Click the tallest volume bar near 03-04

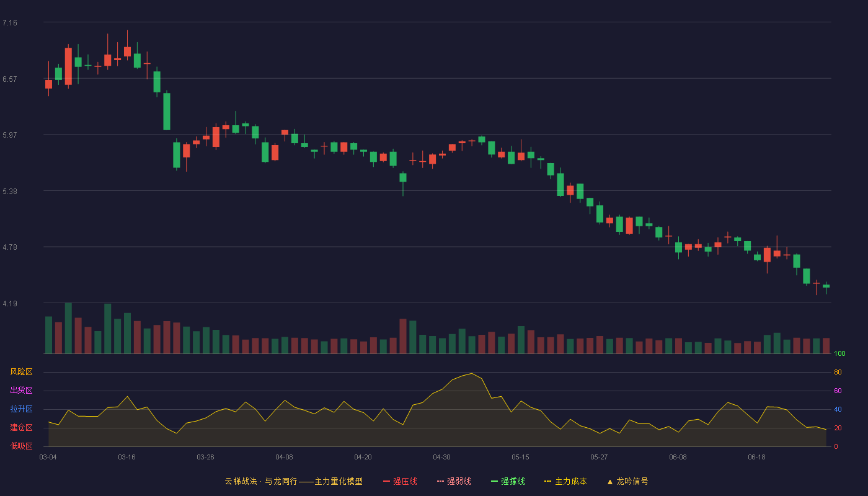68,328
